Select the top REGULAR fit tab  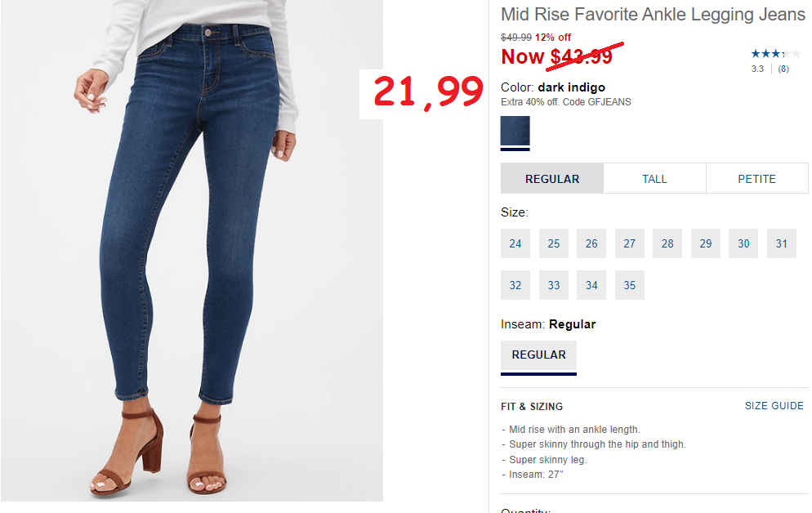[x=552, y=179]
